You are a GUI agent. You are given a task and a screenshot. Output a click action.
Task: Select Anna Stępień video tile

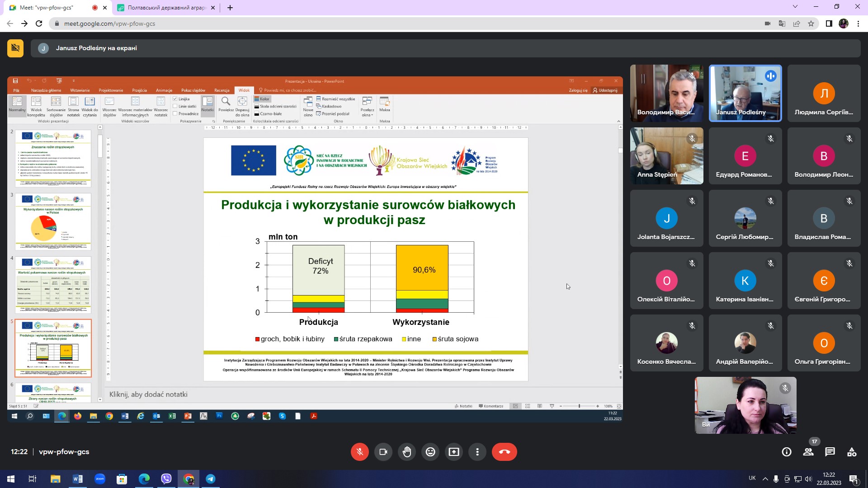click(666, 156)
